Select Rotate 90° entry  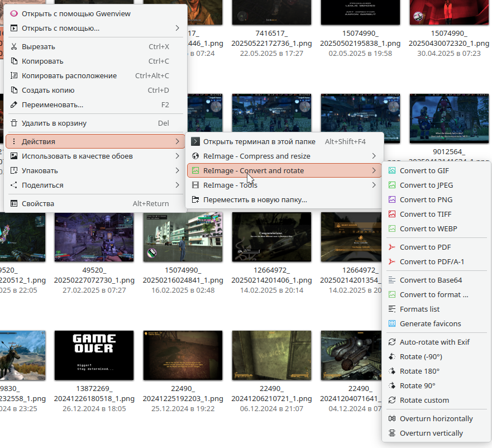pos(437,385)
